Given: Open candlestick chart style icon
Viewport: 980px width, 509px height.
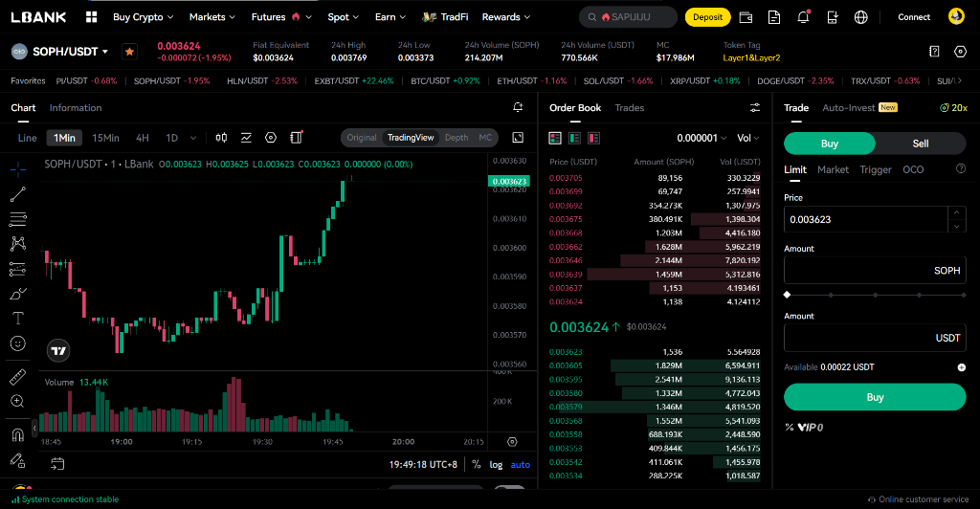Looking at the screenshot, I should [221, 138].
